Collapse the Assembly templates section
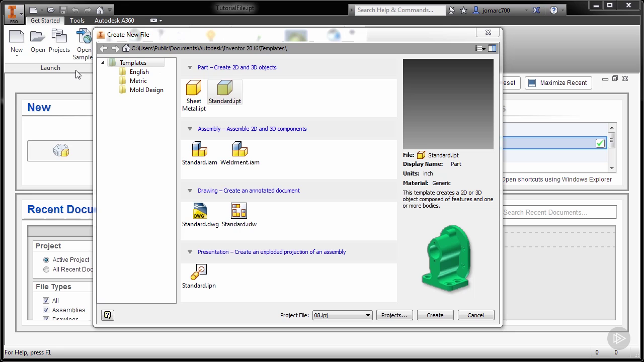Screen dimensions: 644x362 (x=190, y=129)
